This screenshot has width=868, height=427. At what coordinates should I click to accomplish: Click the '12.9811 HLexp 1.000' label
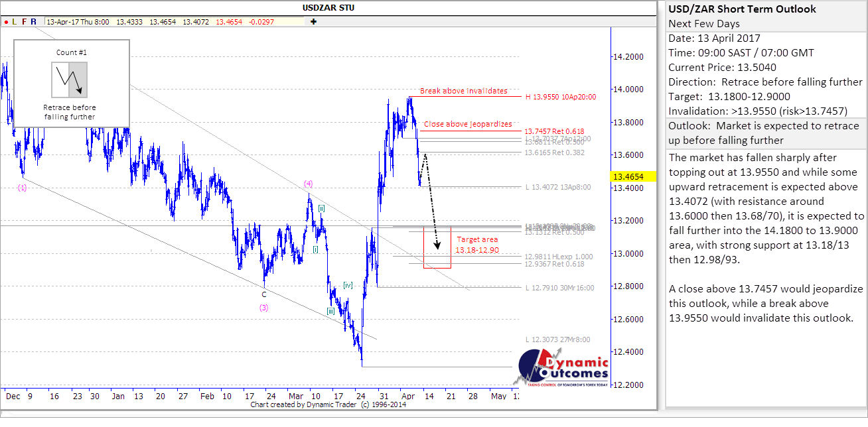coord(559,257)
